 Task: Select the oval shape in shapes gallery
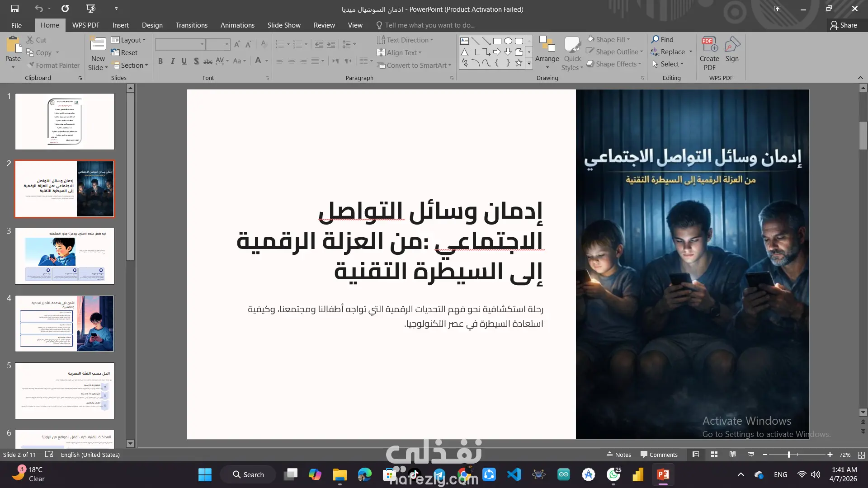508,41
